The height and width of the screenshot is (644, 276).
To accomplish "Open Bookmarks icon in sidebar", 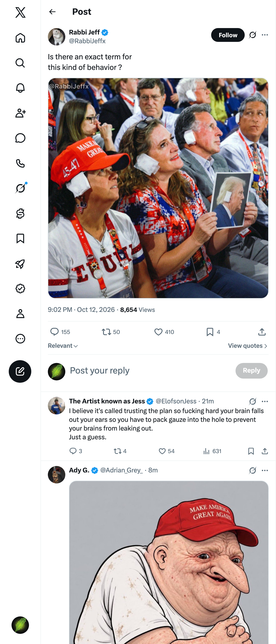I will [x=20, y=239].
